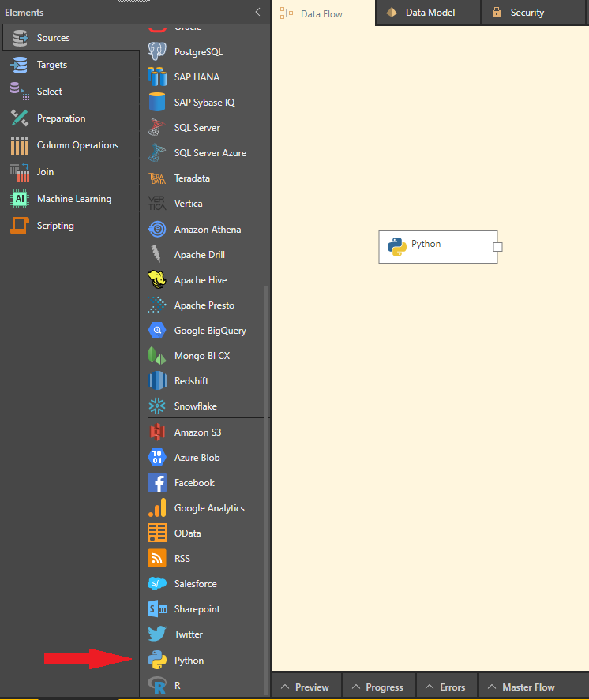The image size is (589, 700).
Task: Pick the Amazon S3 icon
Action: (x=157, y=432)
